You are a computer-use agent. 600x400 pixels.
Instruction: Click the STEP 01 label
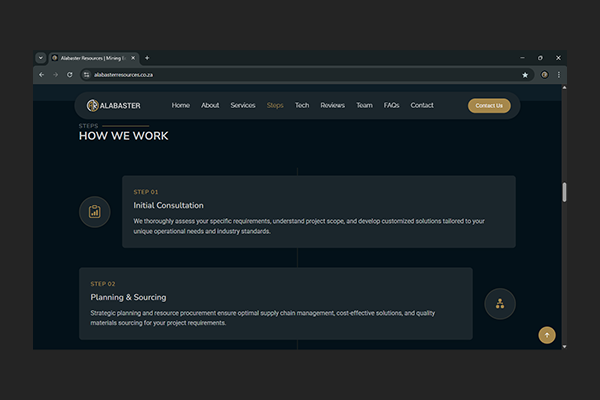[x=146, y=192]
